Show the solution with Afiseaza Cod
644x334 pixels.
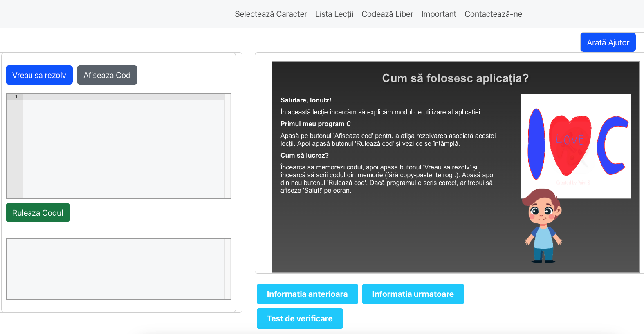[107, 75]
